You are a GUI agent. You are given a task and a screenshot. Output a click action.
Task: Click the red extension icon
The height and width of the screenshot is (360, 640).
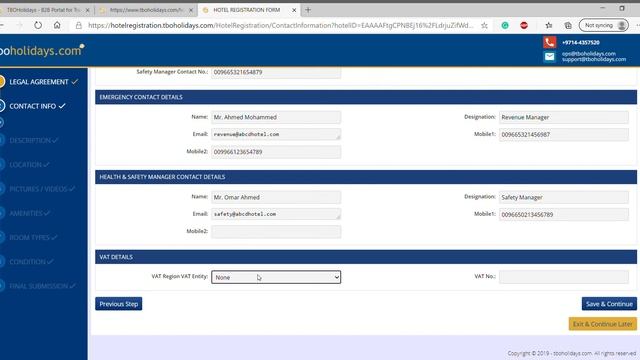524,25
